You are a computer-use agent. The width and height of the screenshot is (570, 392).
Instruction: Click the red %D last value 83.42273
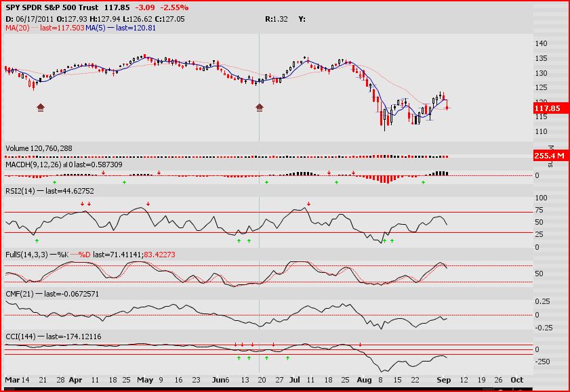[x=159, y=255]
